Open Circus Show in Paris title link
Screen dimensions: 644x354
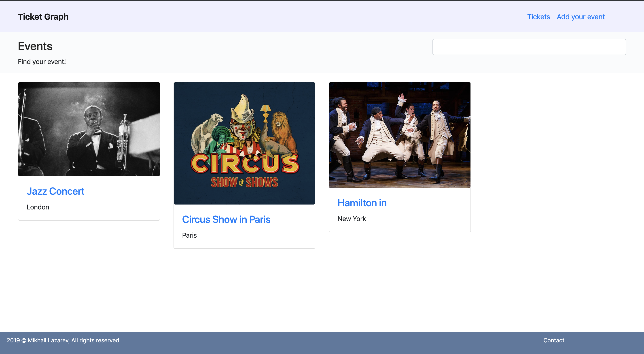[x=226, y=220]
